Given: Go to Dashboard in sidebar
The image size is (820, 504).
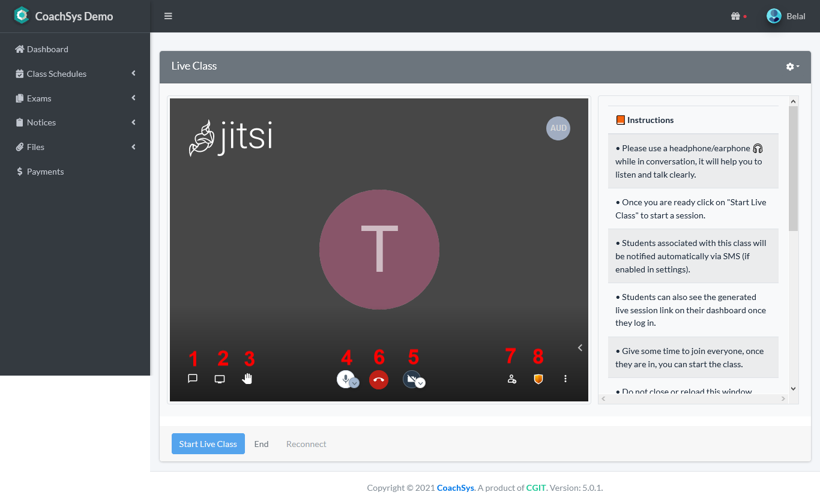Looking at the screenshot, I should click(x=47, y=49).
